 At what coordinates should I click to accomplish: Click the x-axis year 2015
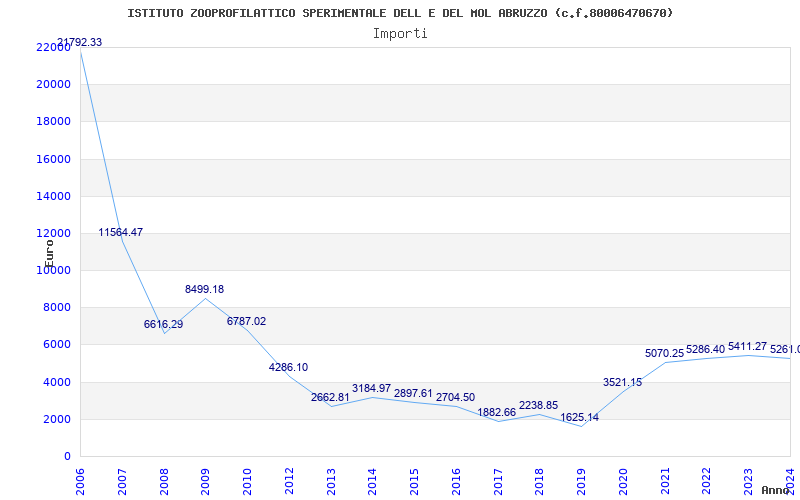pyautogui.click(x=414, y=481)
